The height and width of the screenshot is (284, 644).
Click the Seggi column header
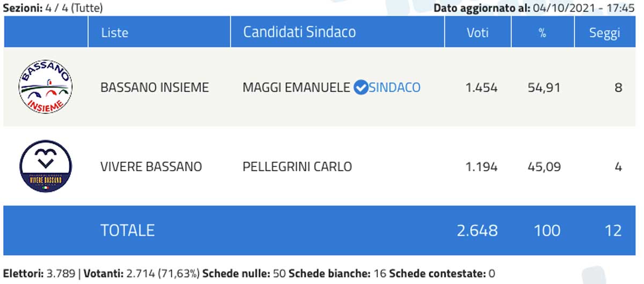coord(604,32)
